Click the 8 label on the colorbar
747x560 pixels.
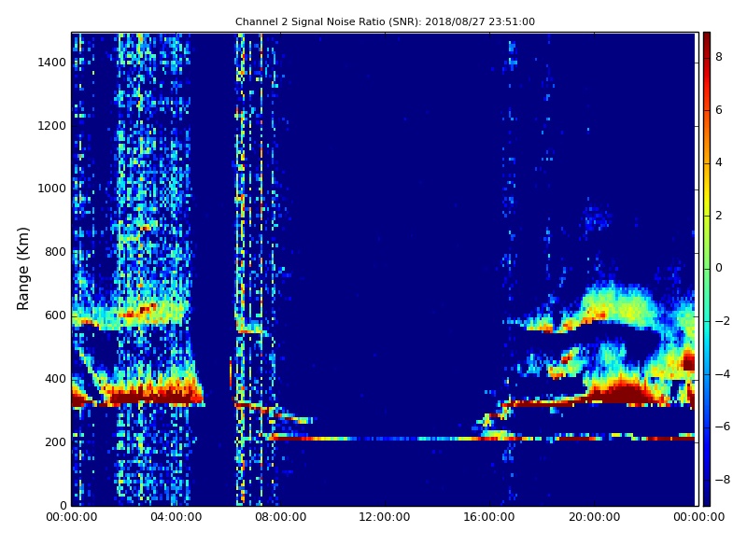coord(719,57)
